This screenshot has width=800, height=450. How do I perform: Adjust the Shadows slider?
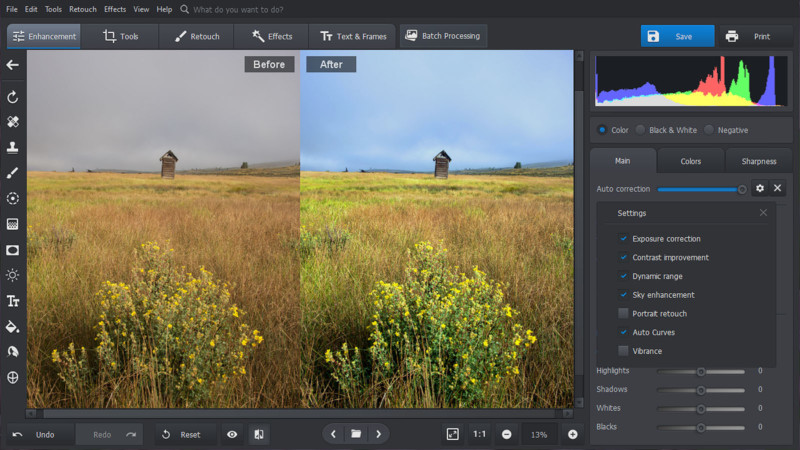701,390
